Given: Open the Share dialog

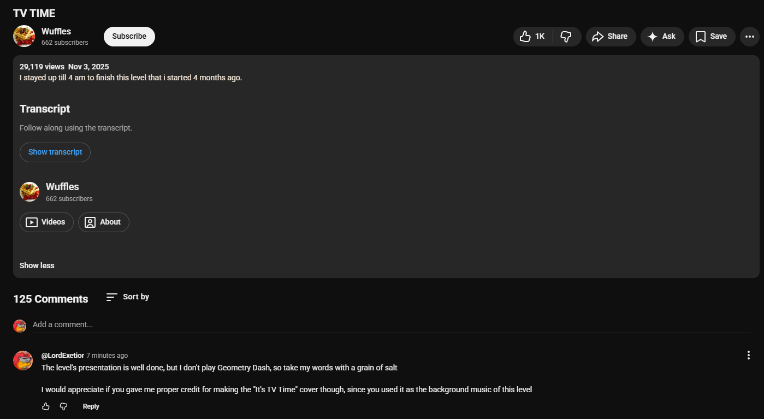Looking at the screenshot, I should pos(611,37).
